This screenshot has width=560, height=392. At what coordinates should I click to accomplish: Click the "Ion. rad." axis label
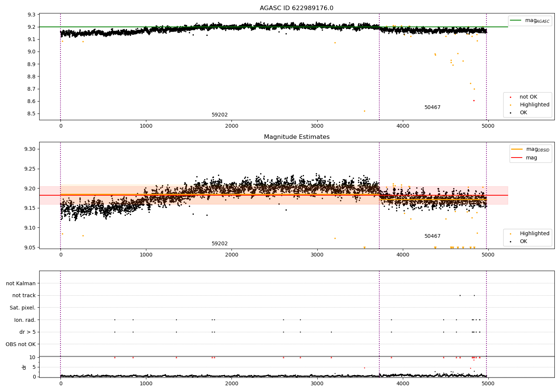click(25, 320)
